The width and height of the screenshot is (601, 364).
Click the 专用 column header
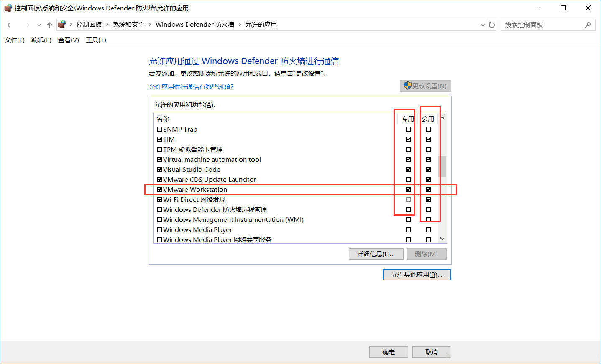[408, 119]
